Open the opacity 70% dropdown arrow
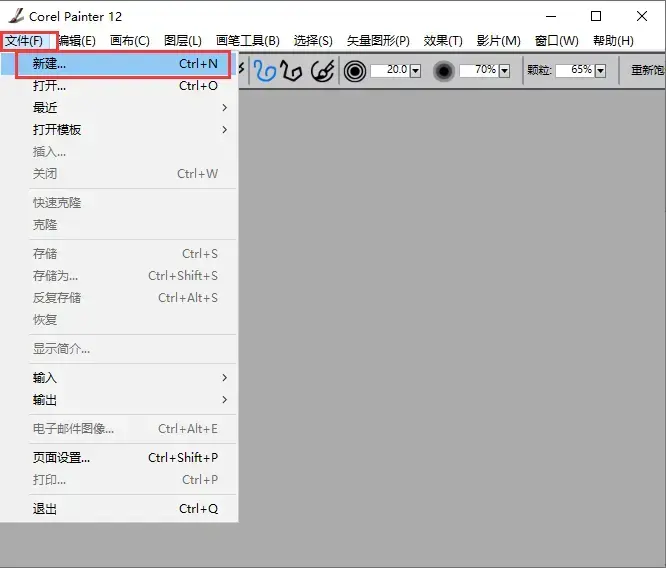The height and width of the screenshot is (568, 666). point(504,71)
